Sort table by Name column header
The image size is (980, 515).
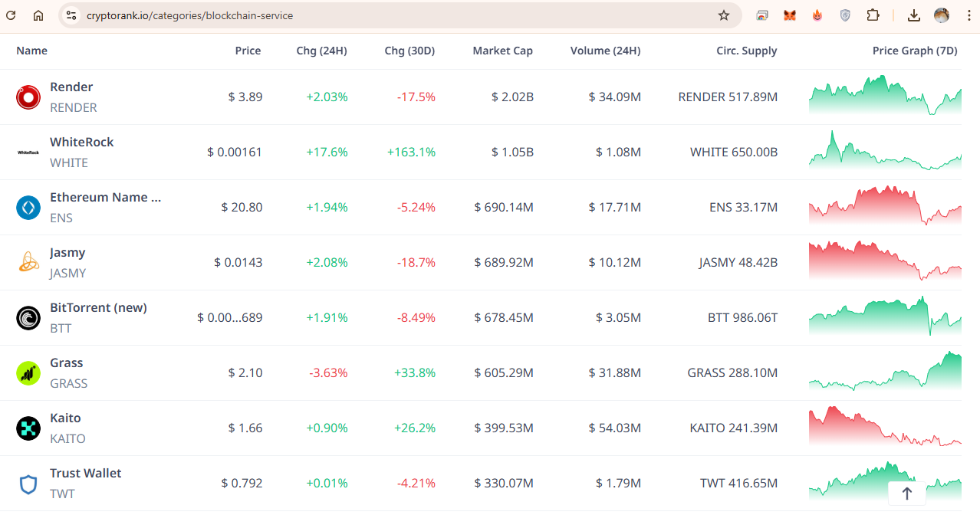click(31, 51)
